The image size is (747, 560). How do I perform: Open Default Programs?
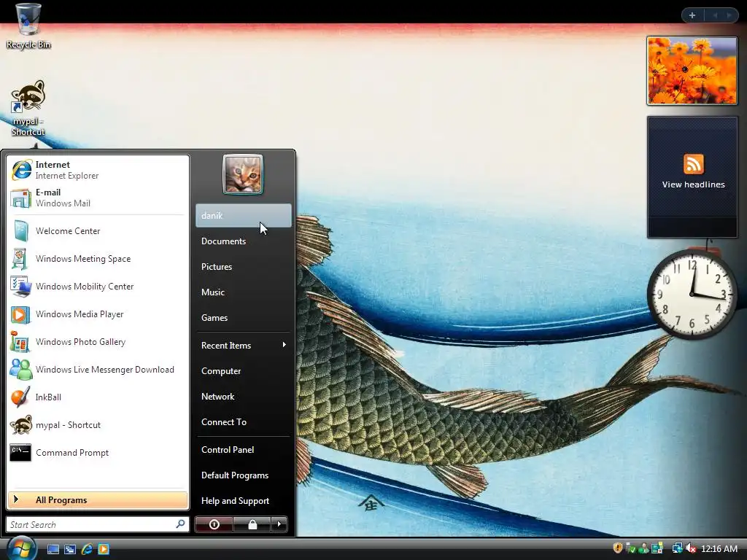(244, 475)
